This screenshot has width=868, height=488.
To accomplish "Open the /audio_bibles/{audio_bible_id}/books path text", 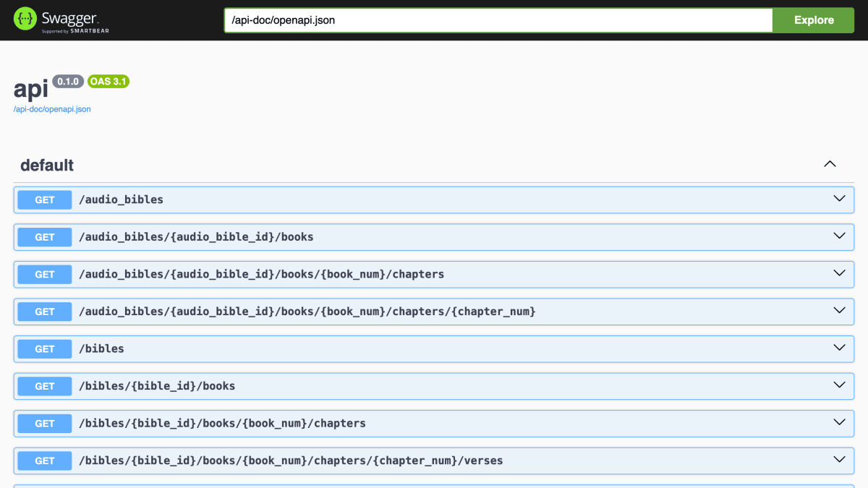I will click(x=196, y=237).
